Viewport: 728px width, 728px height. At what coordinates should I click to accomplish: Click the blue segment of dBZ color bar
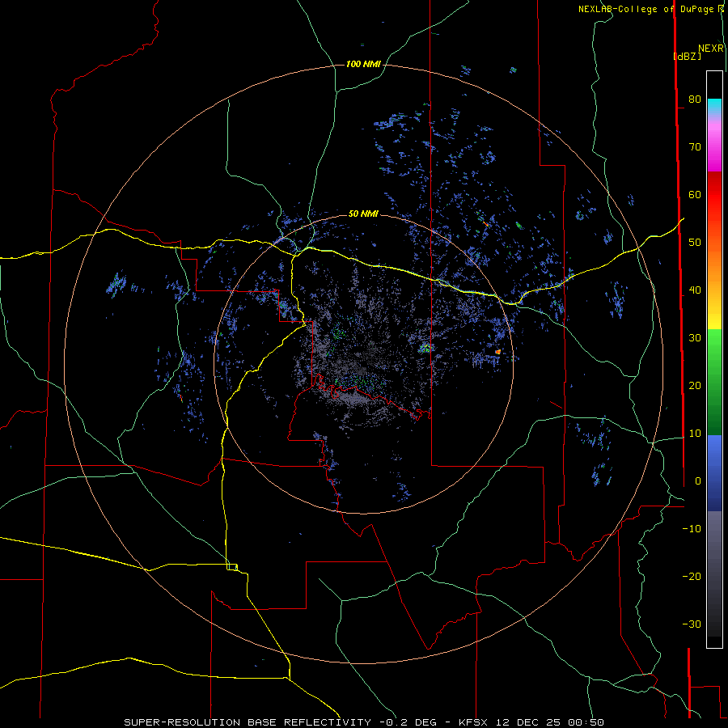714,473
